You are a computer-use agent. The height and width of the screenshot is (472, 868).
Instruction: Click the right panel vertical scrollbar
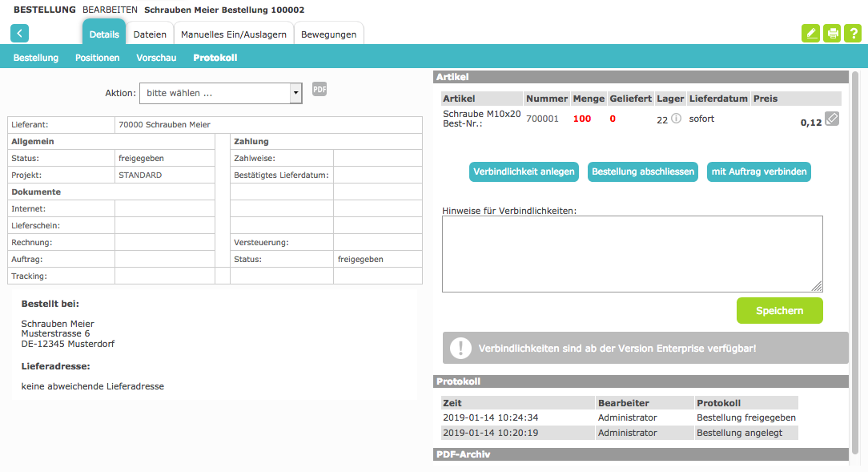point(854,240)
